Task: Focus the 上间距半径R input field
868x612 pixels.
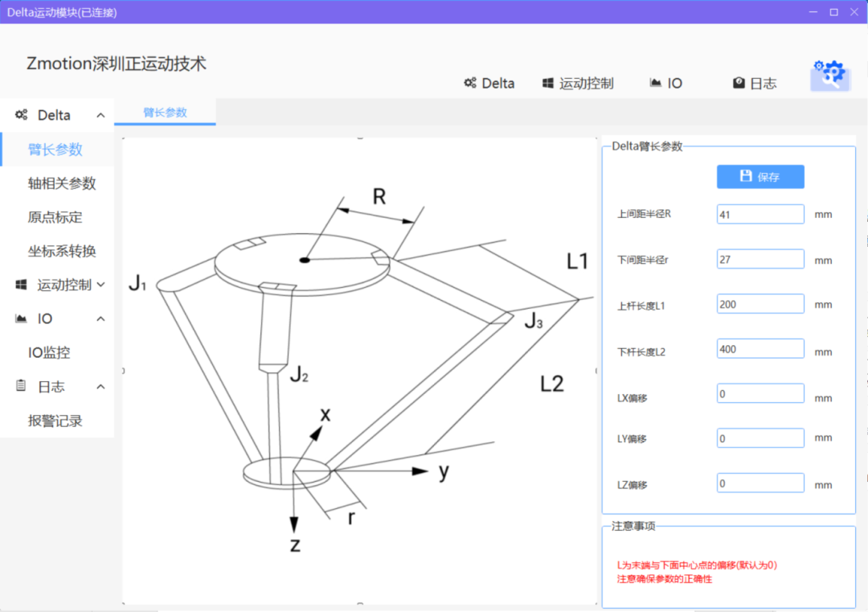Action: (760, 215)
